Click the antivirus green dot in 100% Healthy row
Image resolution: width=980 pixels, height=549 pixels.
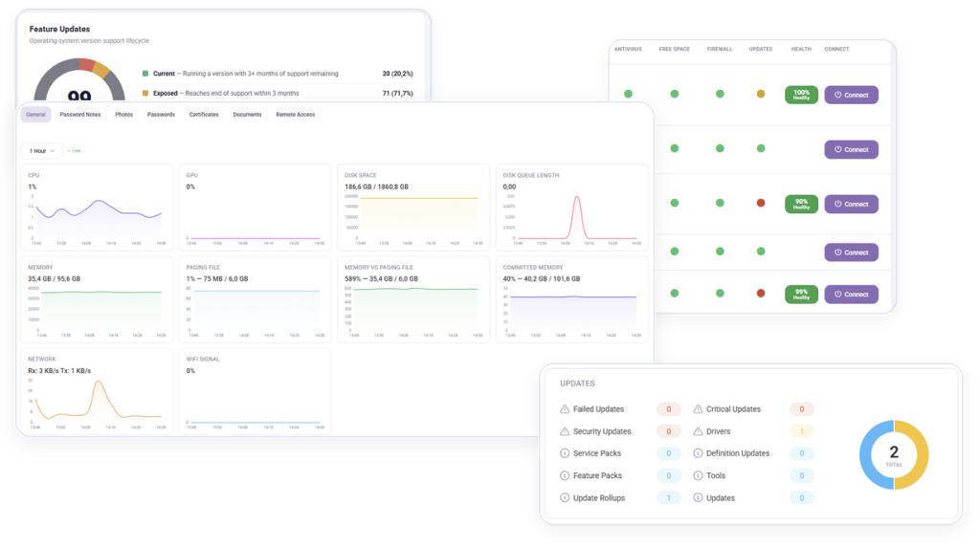coord(628,94)
